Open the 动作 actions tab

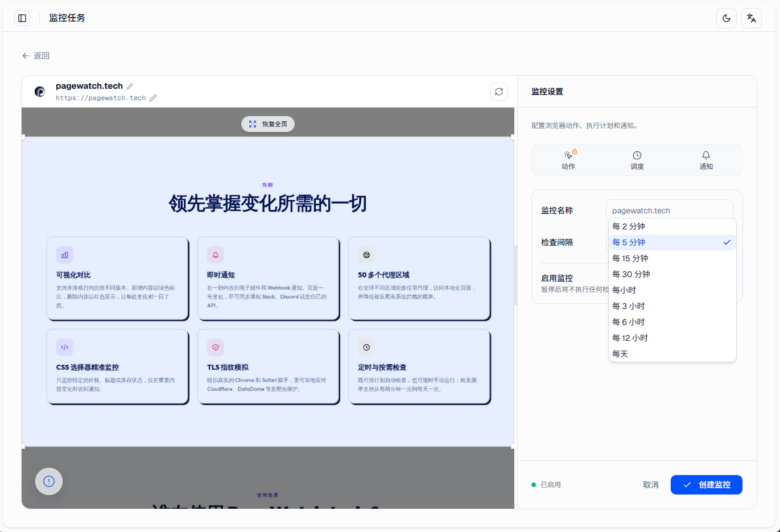[x=568, y=160]
